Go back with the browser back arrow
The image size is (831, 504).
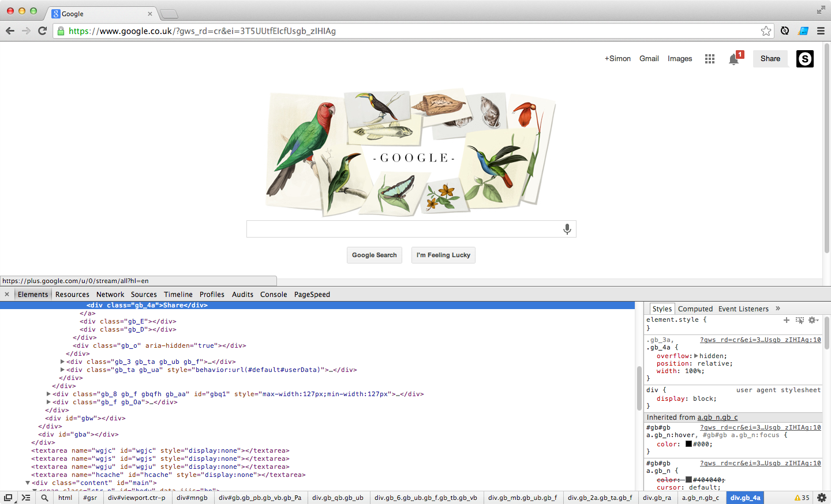coord(10,31)
